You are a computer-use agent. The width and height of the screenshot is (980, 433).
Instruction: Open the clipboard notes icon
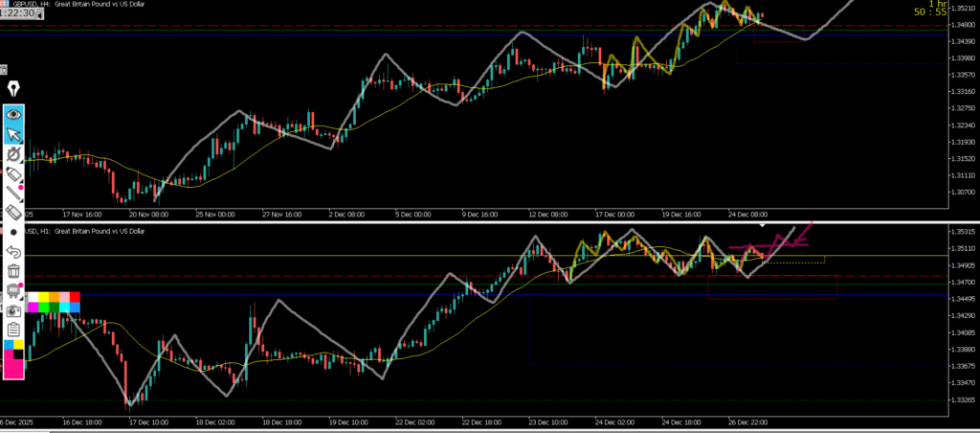pyautogui.click(x=13, y=330)
